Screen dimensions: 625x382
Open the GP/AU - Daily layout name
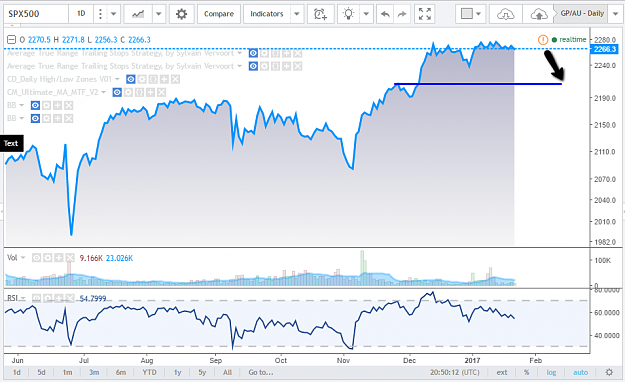(582, 14)
